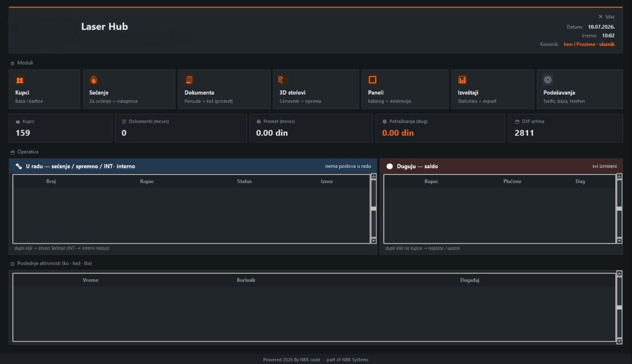Sort jobs table by Kupac column

pos(147,181)
